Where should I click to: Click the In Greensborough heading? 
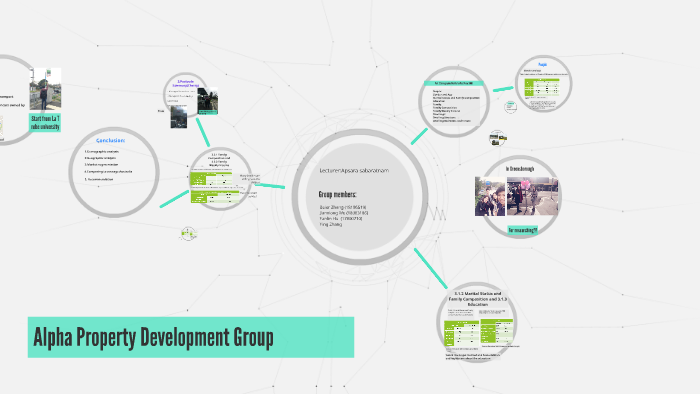[x=520, y=169]
